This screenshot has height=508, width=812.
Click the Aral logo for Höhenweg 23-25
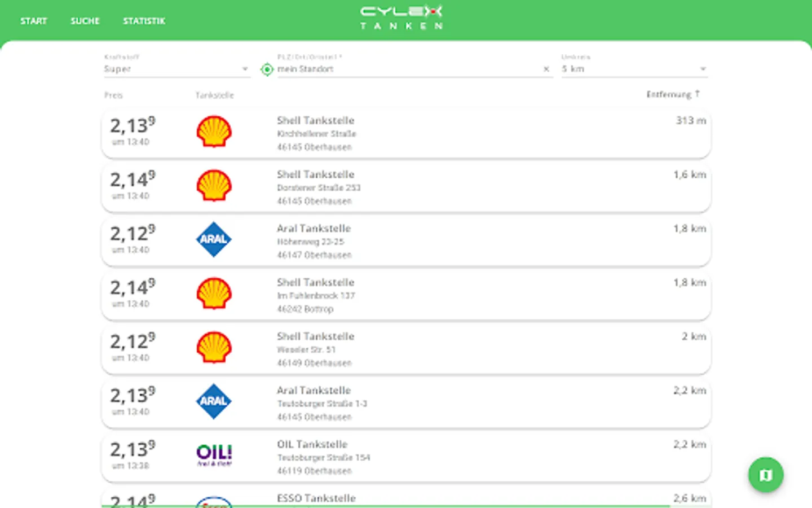click(214, 239)
